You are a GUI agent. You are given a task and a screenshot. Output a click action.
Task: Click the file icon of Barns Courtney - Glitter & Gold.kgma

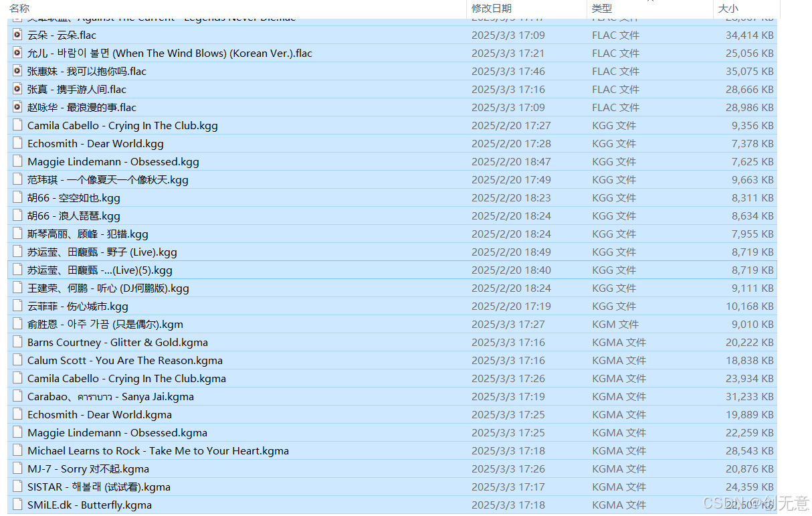tap(17, 342)
